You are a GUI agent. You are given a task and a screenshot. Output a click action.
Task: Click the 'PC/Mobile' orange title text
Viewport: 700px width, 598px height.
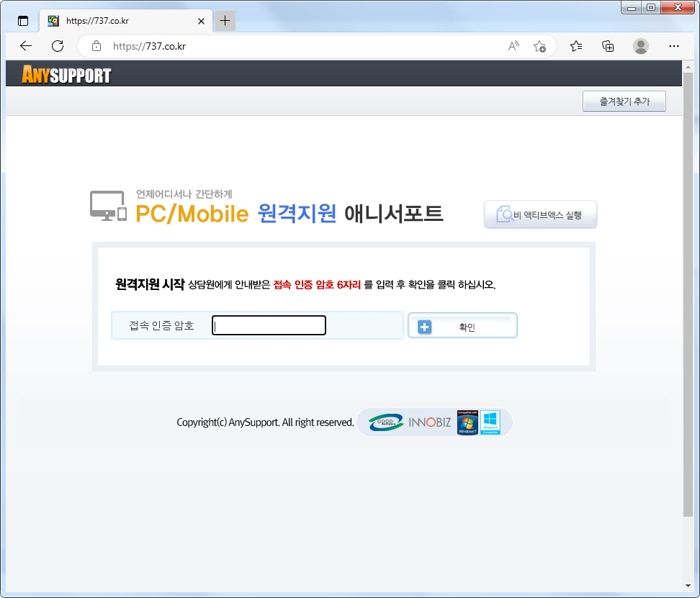point(192,214)
